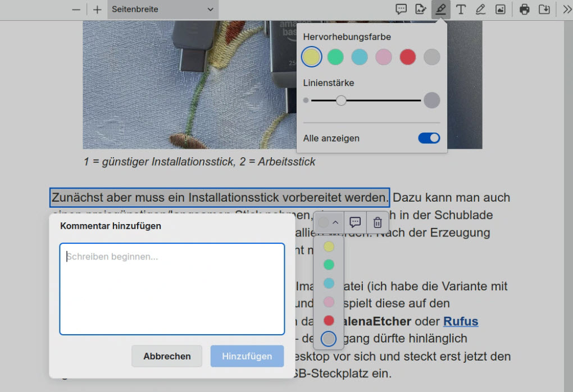Click the Linienstärke slider handle
This screenshot has height=392, width=573.
(341, 101)
